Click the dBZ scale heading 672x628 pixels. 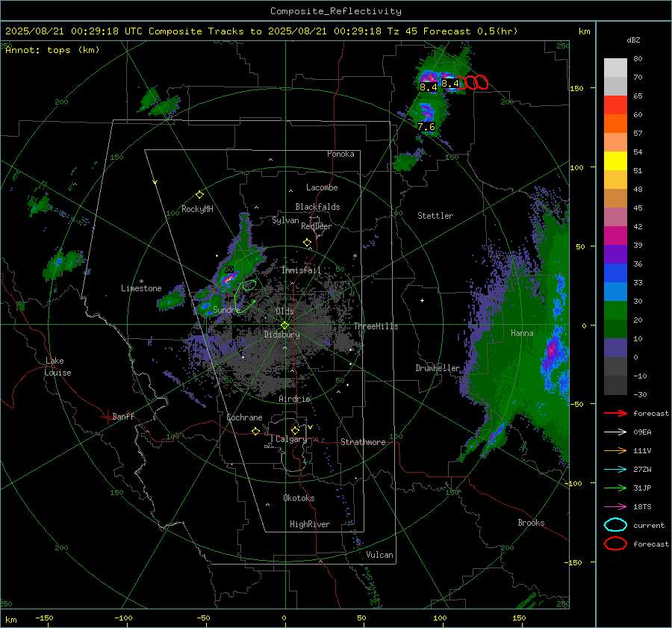(633, 40)
